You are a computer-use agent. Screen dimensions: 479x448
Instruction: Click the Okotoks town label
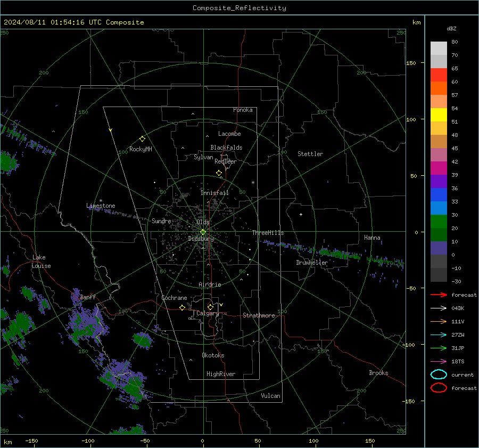click(213, 355)
